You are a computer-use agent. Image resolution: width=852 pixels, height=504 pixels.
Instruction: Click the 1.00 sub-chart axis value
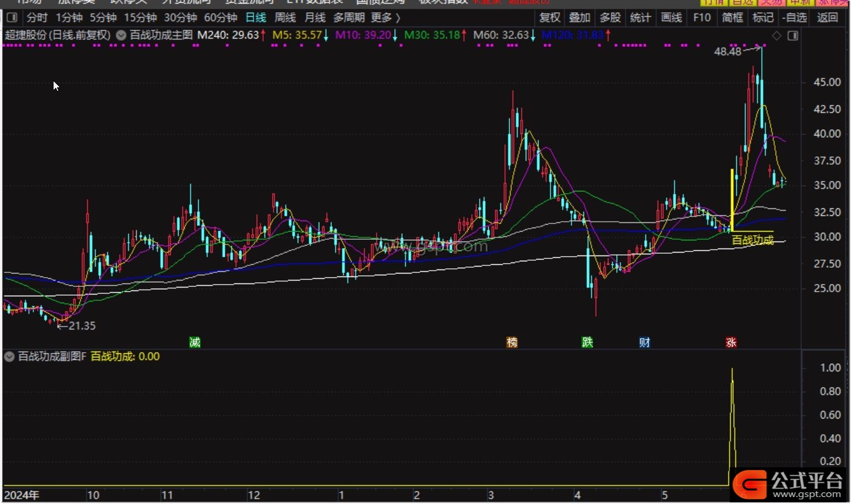point(830,368)
